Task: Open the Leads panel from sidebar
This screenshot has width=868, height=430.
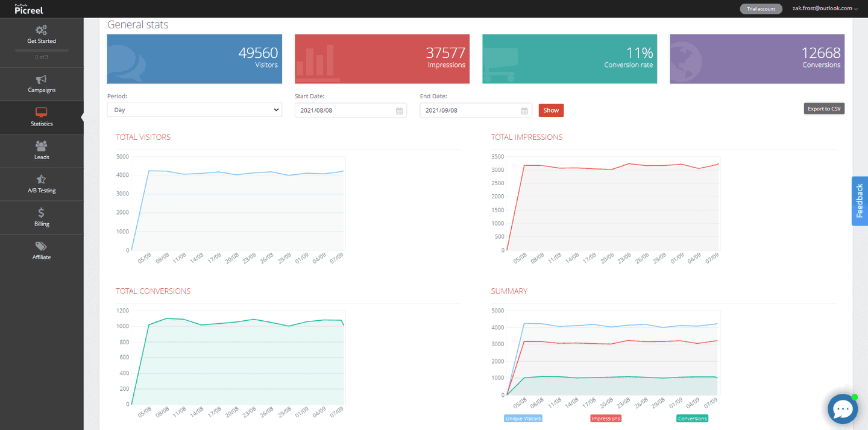Action: 42,150
